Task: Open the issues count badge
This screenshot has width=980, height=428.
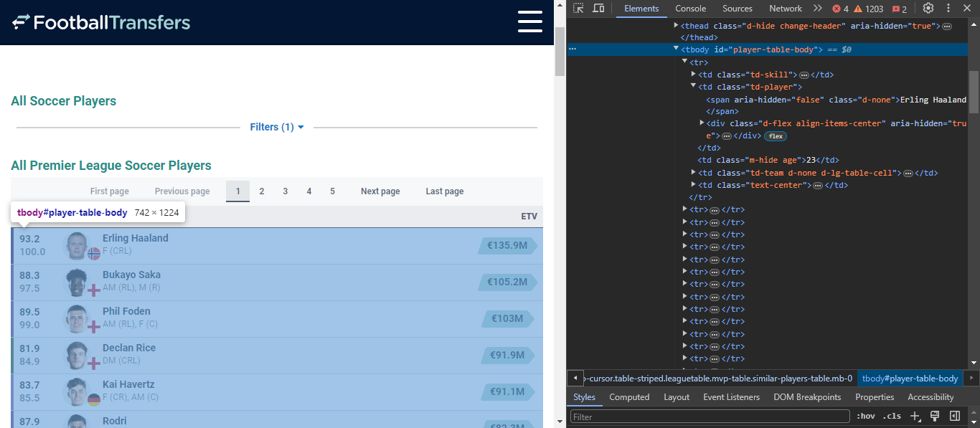Action: click(900, 9)
